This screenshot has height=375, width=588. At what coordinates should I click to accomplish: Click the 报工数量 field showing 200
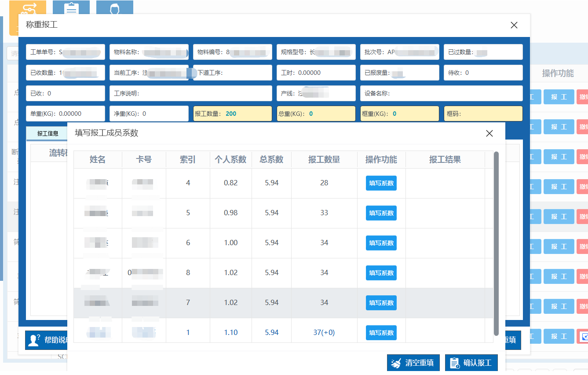(x=234, y=114)
